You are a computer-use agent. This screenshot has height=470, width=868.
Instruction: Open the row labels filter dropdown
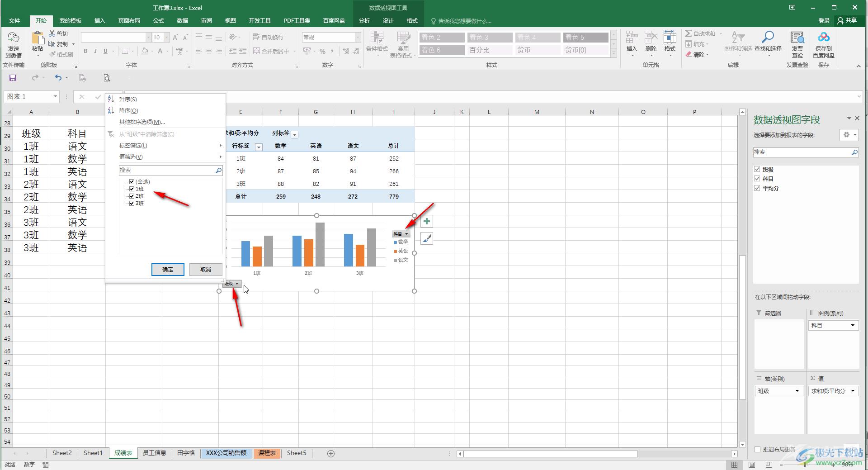pos(259,147)
